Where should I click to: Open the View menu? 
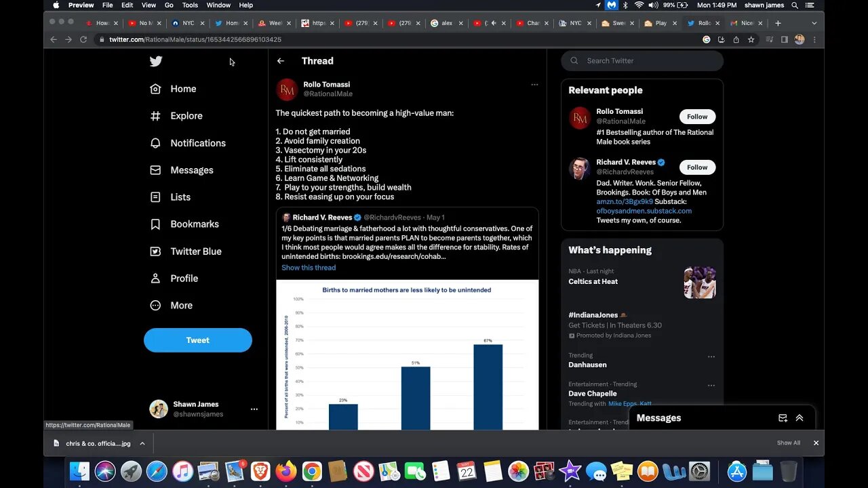click(x=149, y=5)
